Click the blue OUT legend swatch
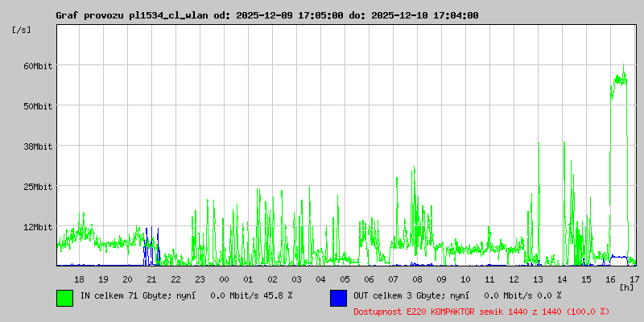 [338, 297]
